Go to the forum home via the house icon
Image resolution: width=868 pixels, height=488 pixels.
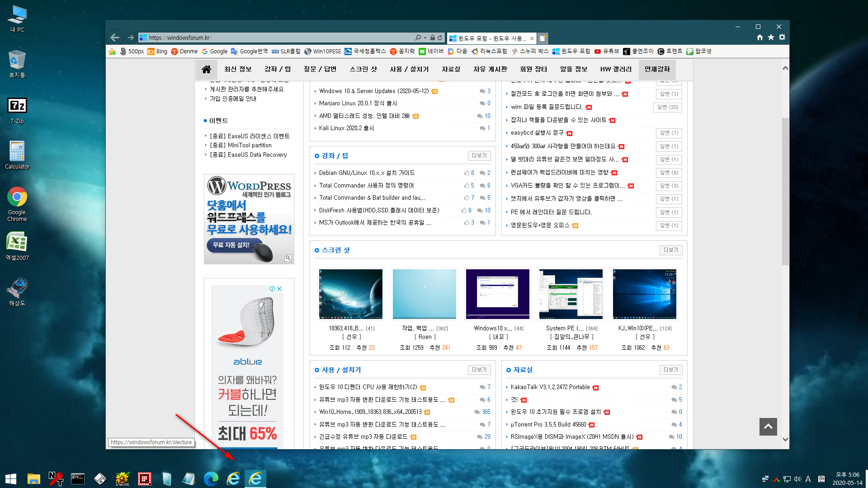click(x=206, y=69)
